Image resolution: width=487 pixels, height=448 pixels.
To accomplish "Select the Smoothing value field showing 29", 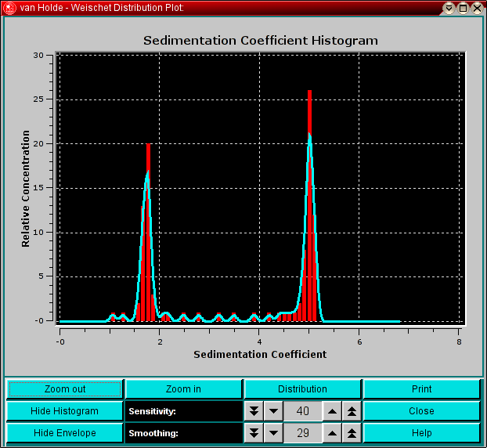I will coord(303,433).
